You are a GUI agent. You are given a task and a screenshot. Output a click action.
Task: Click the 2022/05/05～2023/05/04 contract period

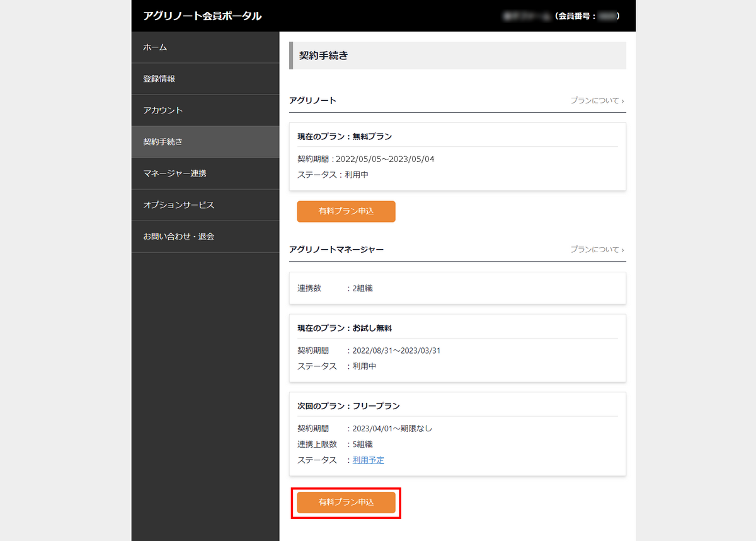pos(385,159)
